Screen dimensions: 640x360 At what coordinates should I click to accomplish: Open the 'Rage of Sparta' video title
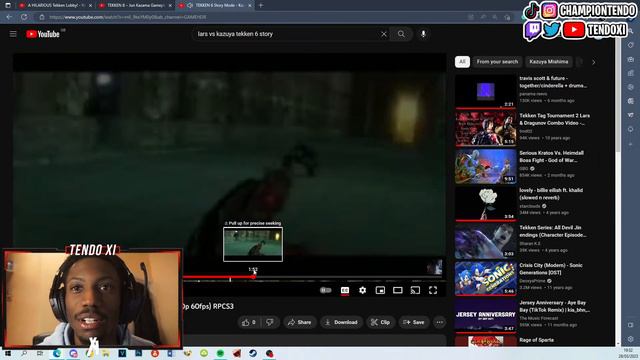point(537,340)
